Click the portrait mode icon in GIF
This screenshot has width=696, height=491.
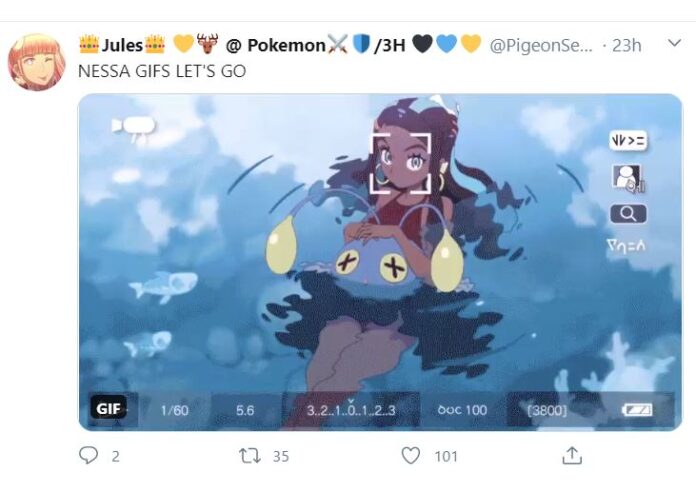coord(628,178)
